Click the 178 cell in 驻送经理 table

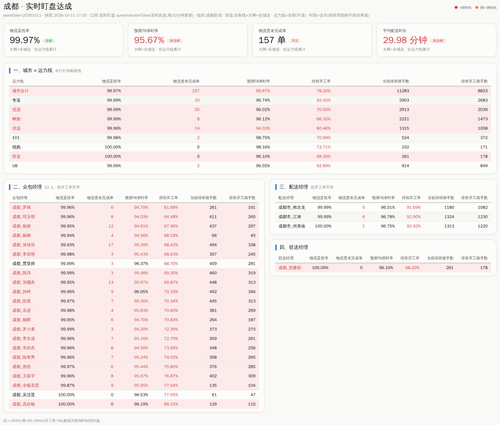pos(484,268)
